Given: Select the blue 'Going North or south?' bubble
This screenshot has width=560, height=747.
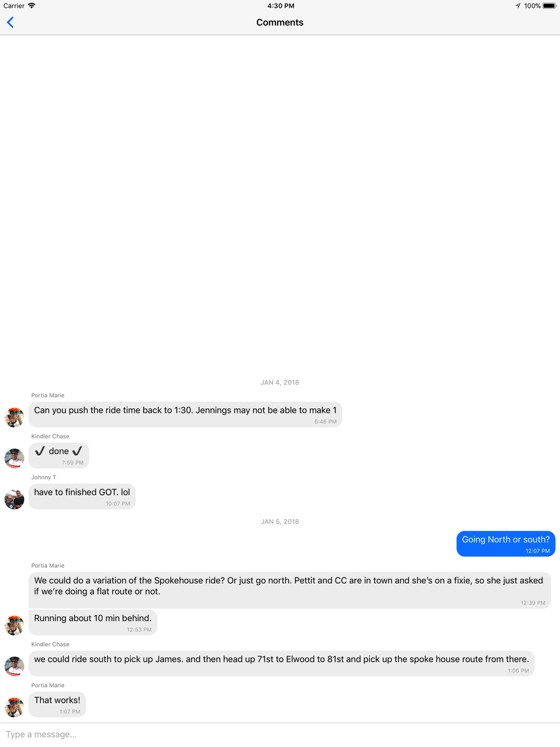Looking at the screenshot, I should 506,544.
